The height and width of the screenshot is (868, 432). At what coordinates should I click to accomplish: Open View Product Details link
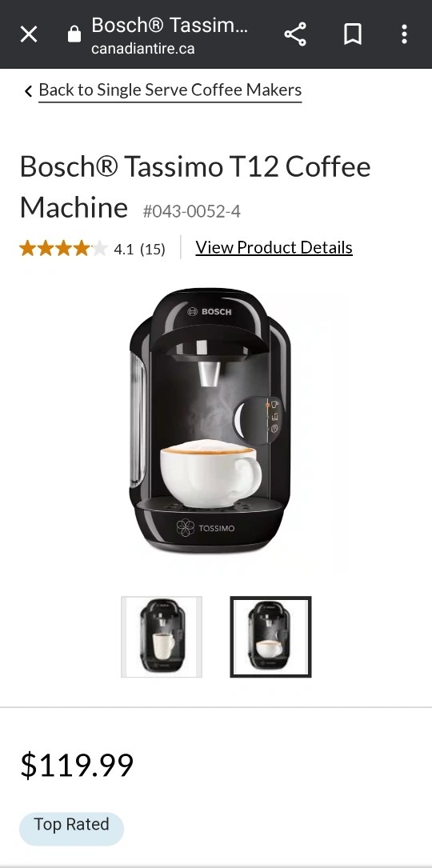[x=274, y=247]
